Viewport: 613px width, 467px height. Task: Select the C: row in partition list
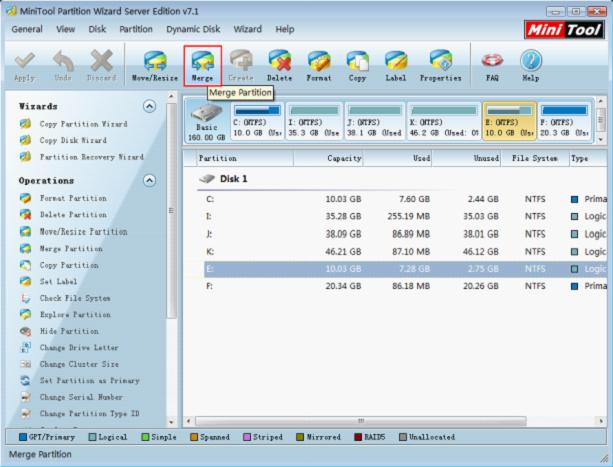[x=405, y=199]
